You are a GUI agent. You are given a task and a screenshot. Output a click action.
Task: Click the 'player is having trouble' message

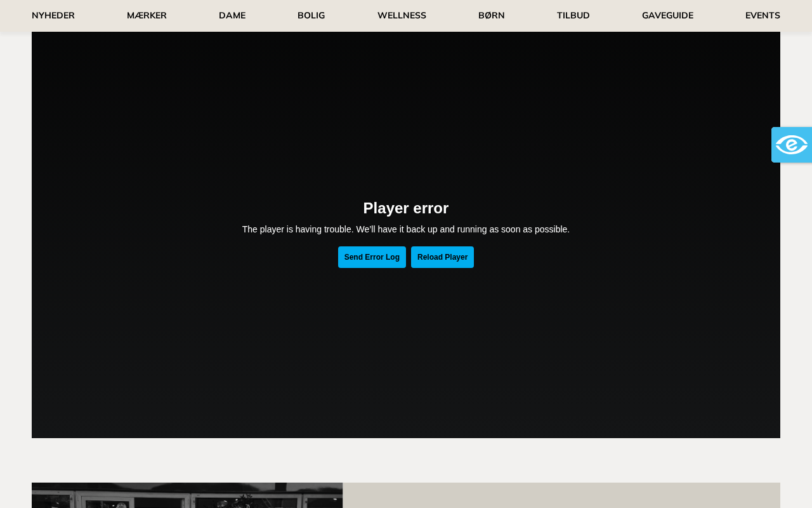[406, 229]
